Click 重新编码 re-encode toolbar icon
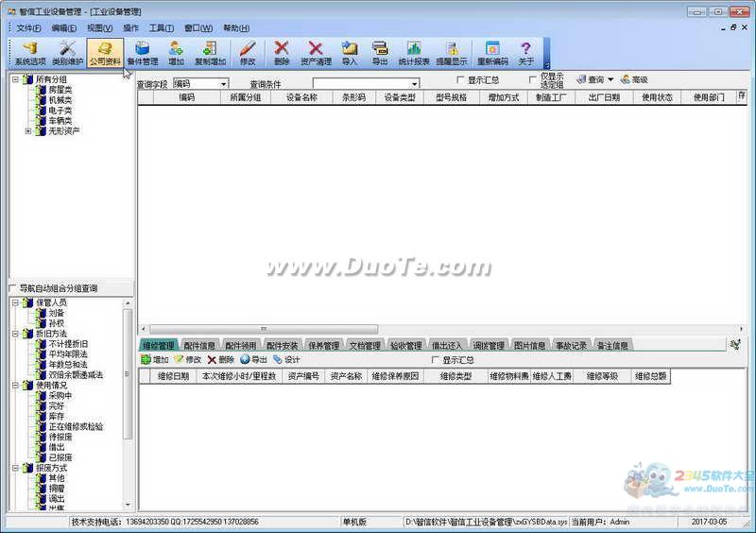Viewport: 756px width, 533px height. 492,53
